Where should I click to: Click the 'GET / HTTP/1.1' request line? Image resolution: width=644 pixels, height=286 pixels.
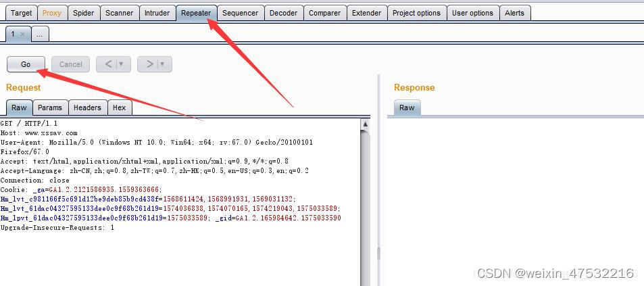pos(29,123)
